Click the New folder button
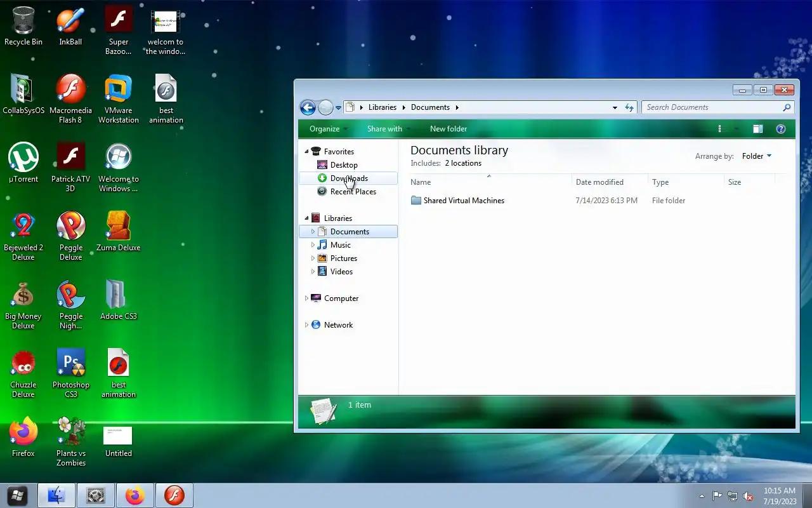 pos(449,129)
